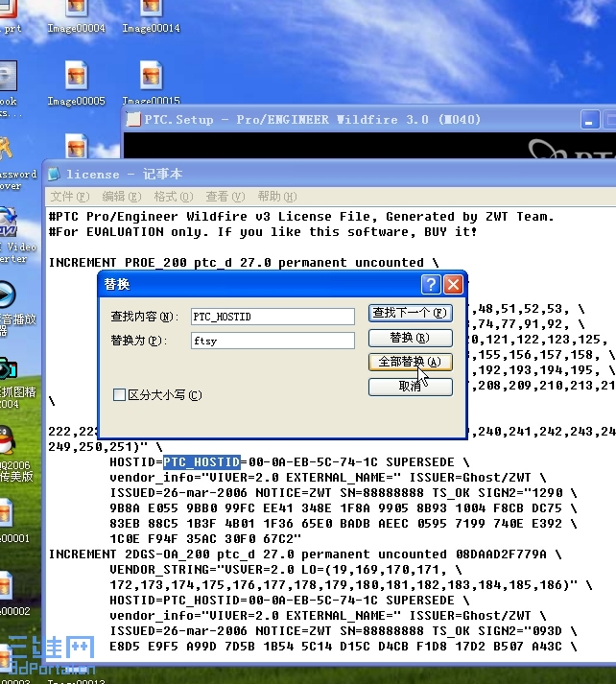Click the 全部替换(A) Replace All button
Viewport: 616px width, 684px height.
pyautogui.click(x=410, y=362)
